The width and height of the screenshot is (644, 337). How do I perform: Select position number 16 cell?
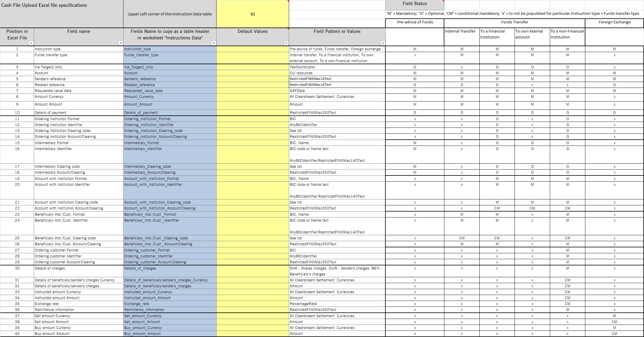17,155
